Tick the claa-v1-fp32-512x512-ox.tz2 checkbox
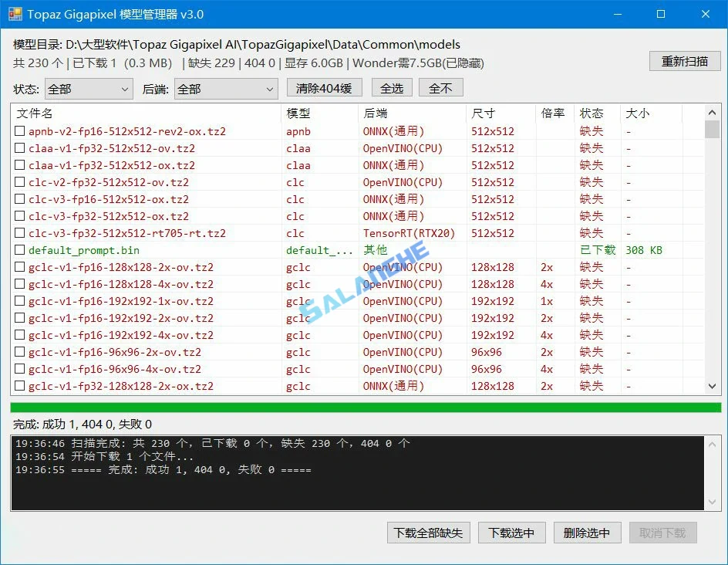The height and width of the screenshot is (565, 728). 19,165
